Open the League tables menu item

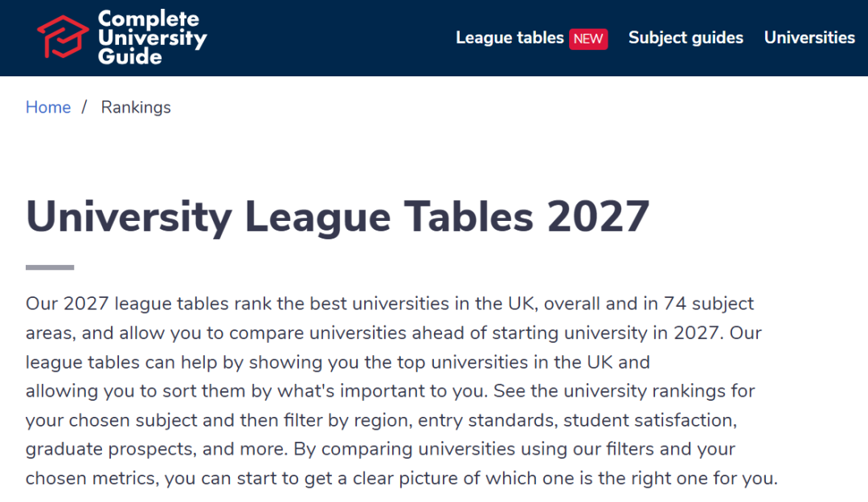click(x=510, y=38)
